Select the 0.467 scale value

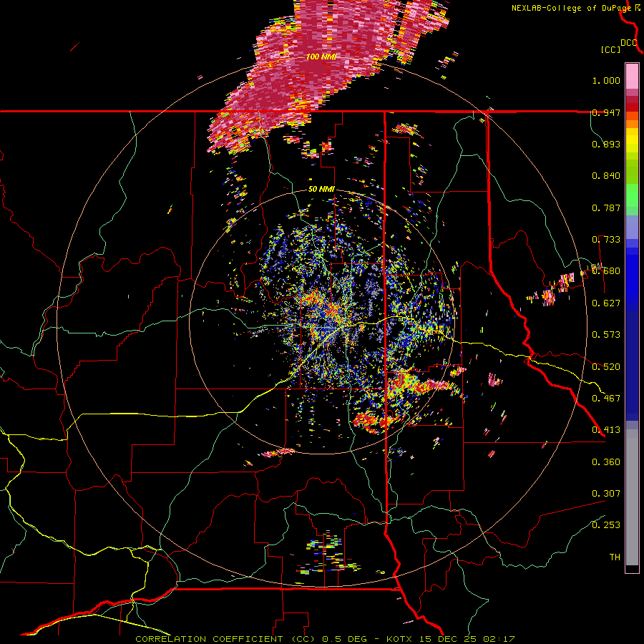(x=606, y=398)
